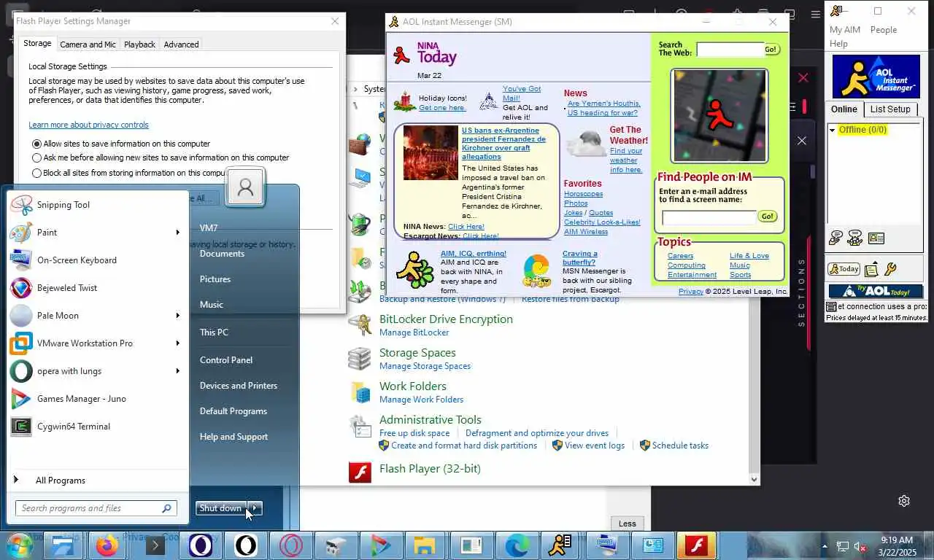Open File Explorer folder on taskbar
The height and width of the screenshot is (560, 934).
click(425, 545)
